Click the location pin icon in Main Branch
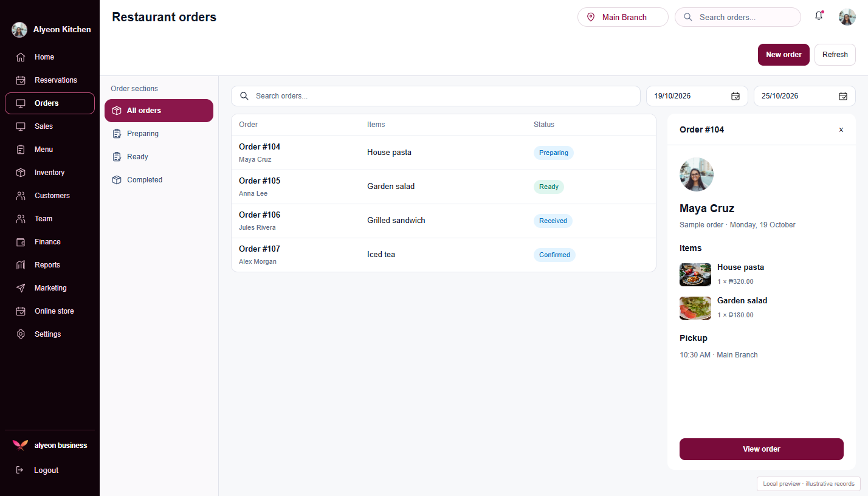 (591, 17)
